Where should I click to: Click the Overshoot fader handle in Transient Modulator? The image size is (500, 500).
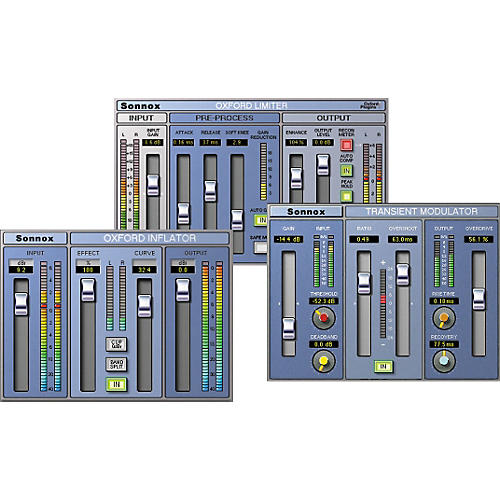click(x=403, y=275)
